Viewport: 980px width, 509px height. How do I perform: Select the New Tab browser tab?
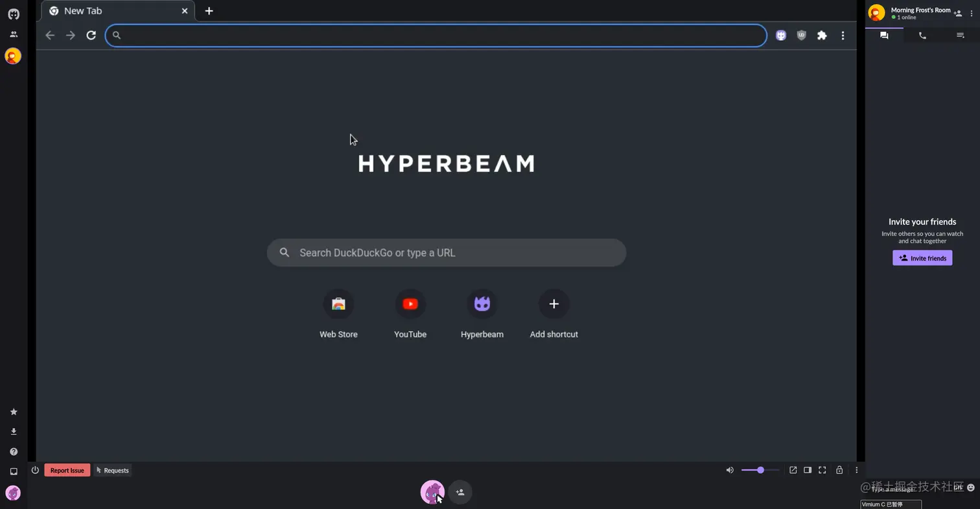[x=117, y=11]
